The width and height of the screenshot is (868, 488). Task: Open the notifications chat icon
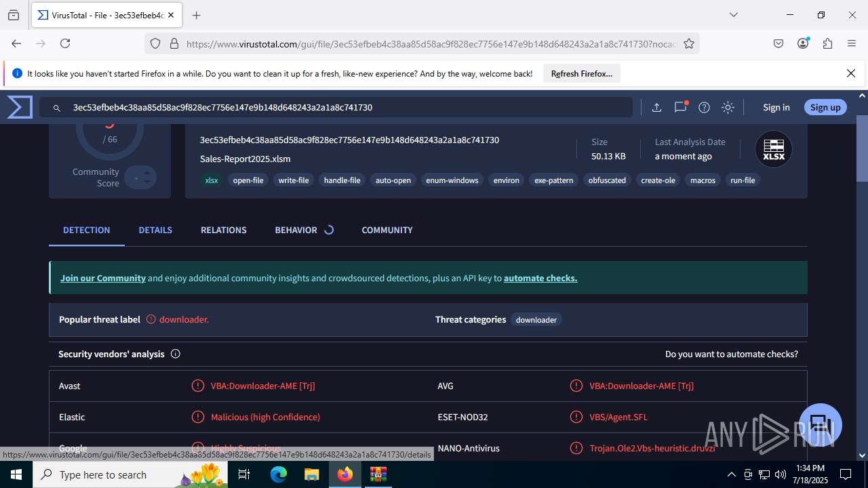point(681,107)
